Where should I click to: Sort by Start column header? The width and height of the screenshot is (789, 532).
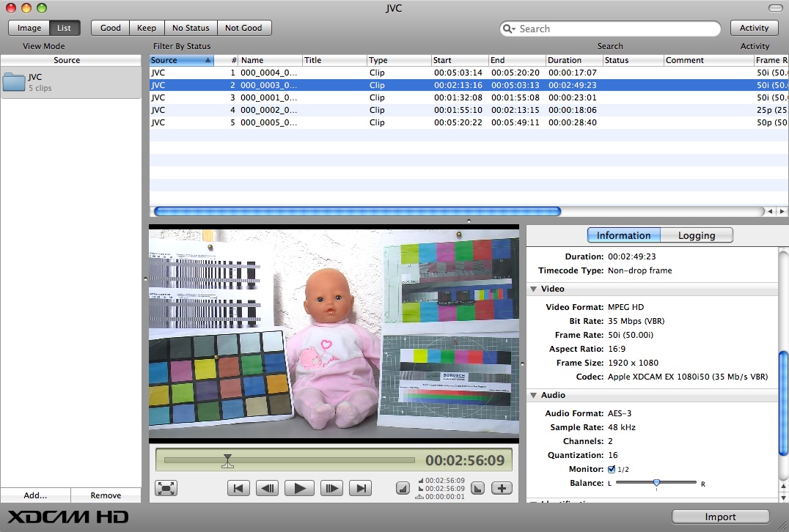click(x=460, y=60)
